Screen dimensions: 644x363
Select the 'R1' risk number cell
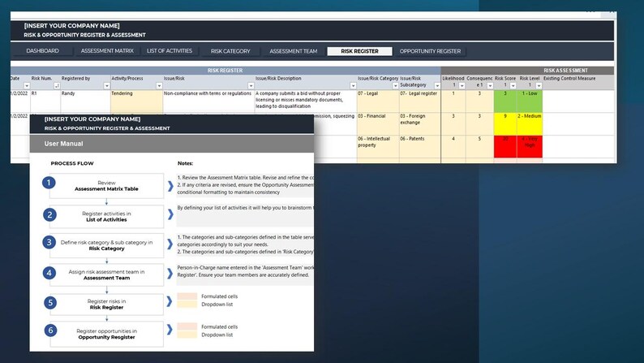45,102
